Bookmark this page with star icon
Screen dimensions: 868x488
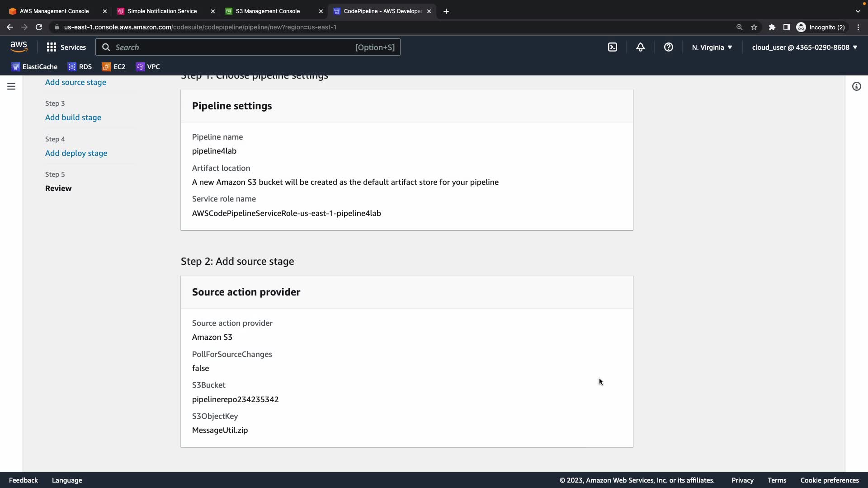[754, 27]
